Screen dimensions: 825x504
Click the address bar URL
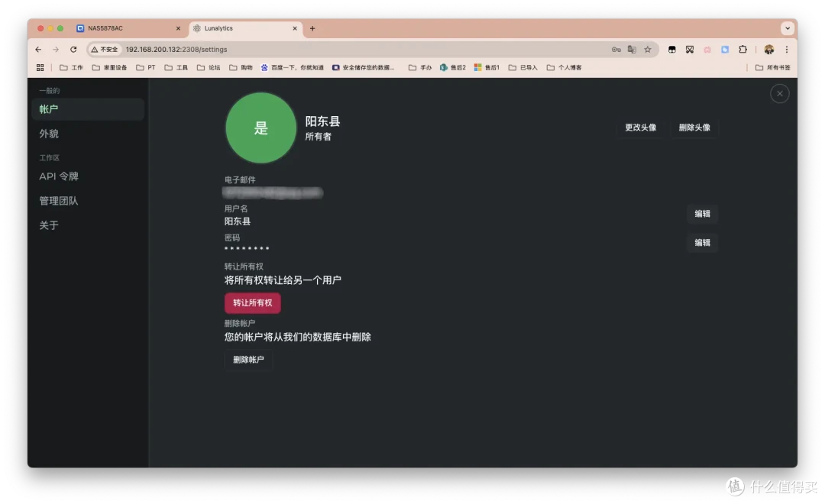[176, 50]
